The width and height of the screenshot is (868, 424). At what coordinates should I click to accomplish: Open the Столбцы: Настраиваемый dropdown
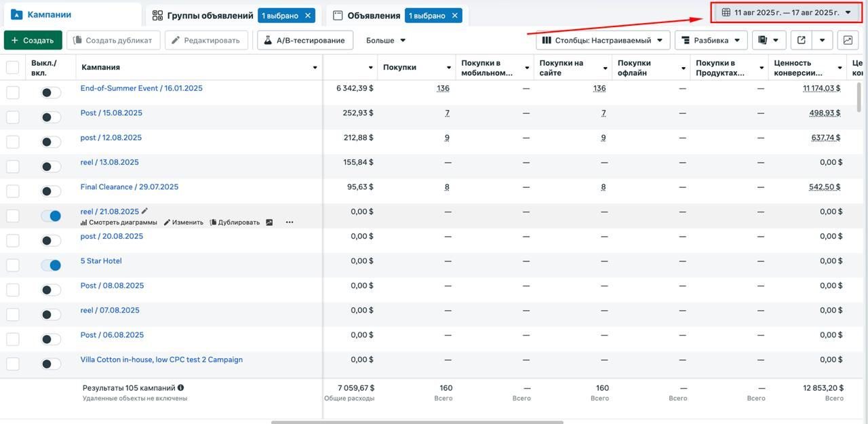(603, 40)
